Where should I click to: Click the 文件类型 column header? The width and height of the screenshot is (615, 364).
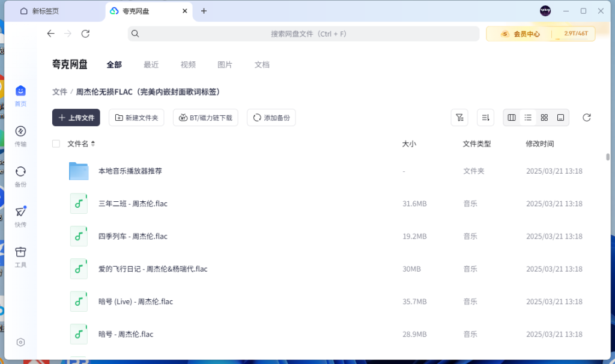click(x=476, y=144)
